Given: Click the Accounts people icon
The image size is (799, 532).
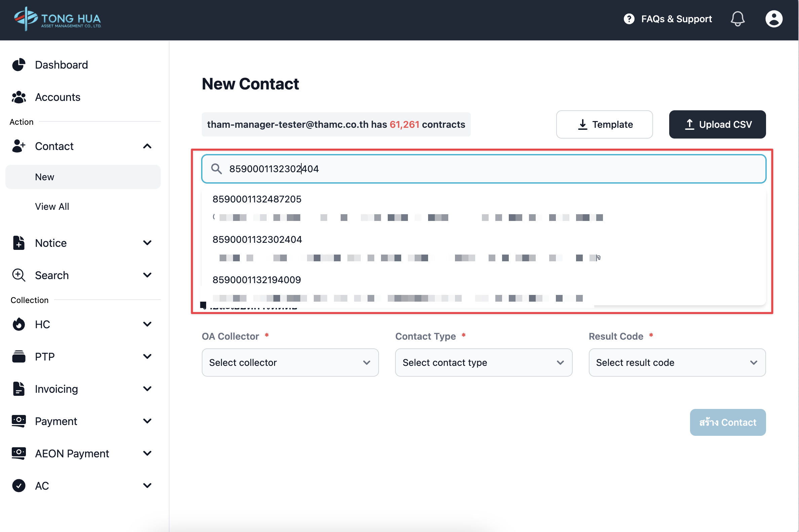Looking at the screenshot, I should (18, 97).
